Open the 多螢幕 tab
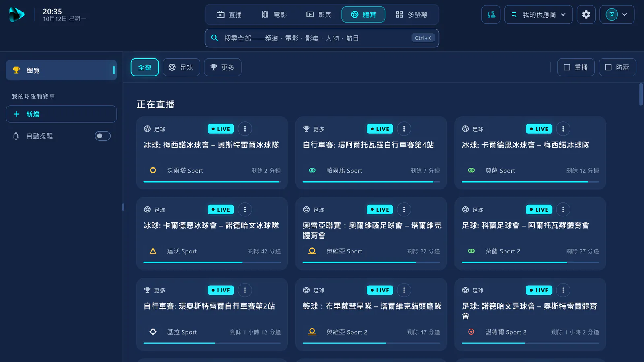 [411, 14]
